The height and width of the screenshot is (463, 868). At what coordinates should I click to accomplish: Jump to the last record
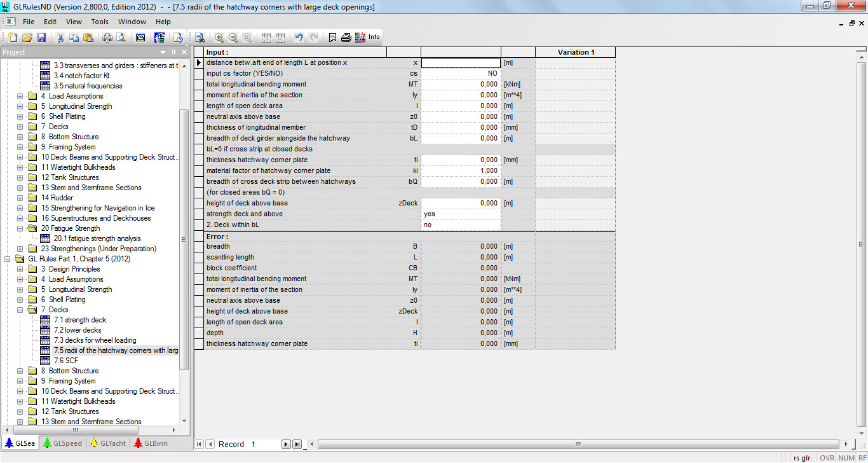[x=296, y=445]
